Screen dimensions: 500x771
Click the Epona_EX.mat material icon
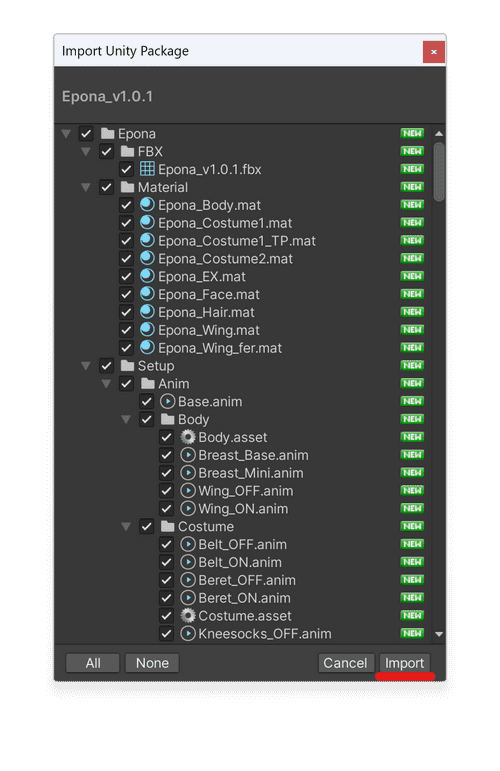[x=147, y=276]
